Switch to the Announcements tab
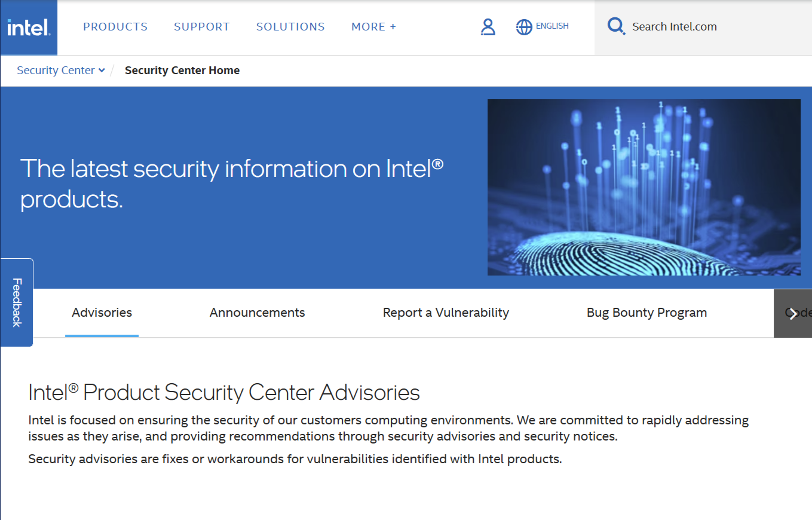812x520 pixels. click(x=257, y=312)
